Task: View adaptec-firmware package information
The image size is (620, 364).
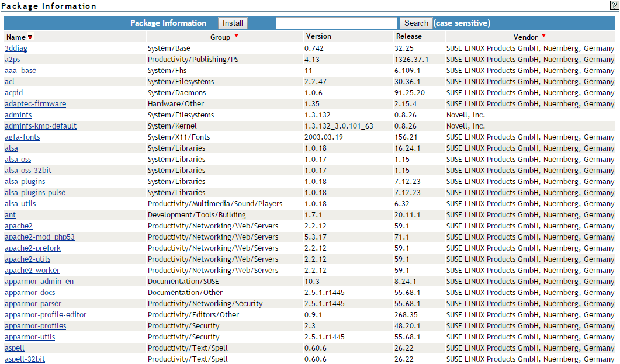Action: [35, 104]
